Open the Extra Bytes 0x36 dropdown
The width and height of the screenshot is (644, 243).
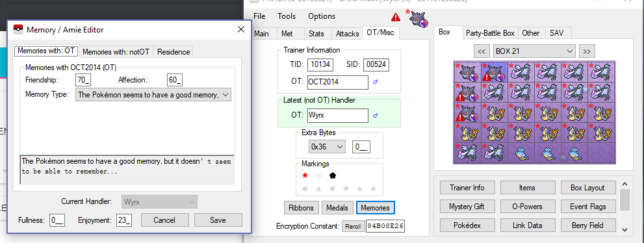click(327, 147)
